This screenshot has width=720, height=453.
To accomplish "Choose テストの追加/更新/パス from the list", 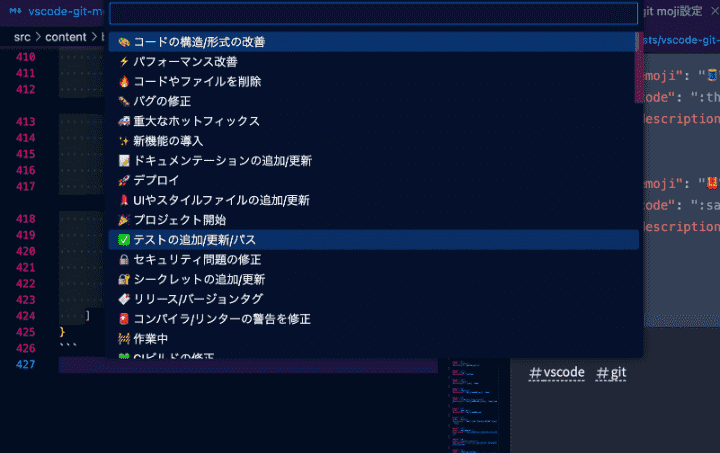I will coord(374,240).
